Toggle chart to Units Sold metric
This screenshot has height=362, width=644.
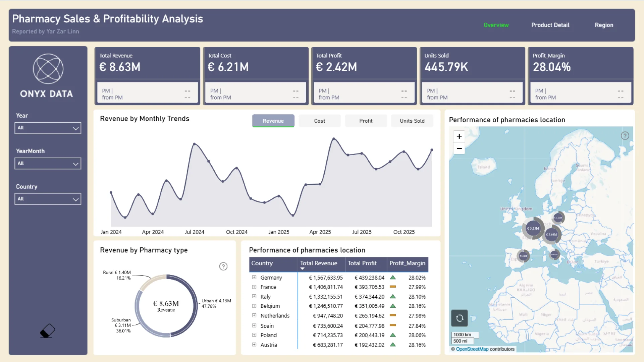coord(412,121)
